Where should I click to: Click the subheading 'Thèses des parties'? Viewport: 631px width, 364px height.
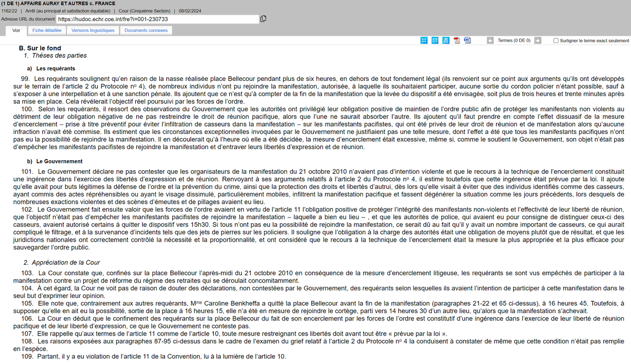(59, 56)
